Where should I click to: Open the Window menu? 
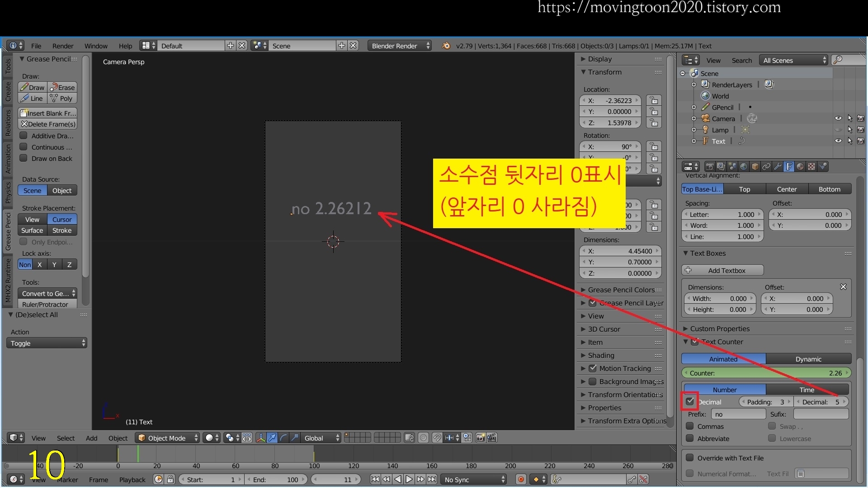(x=96, y=46)
